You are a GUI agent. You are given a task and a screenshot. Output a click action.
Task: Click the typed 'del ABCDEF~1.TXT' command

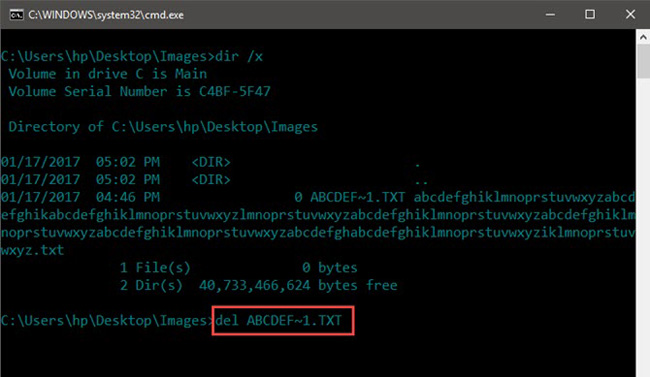click(279, 320)
